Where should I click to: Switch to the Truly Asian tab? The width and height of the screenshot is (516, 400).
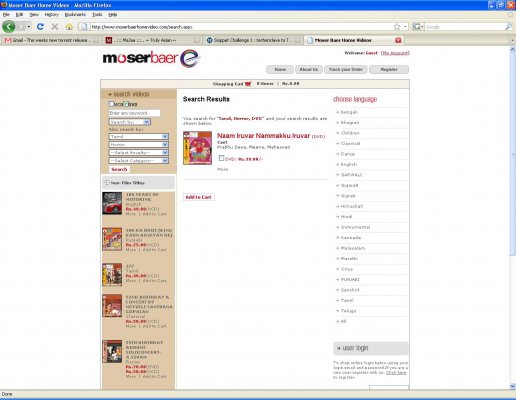click(x=152, y=40)
